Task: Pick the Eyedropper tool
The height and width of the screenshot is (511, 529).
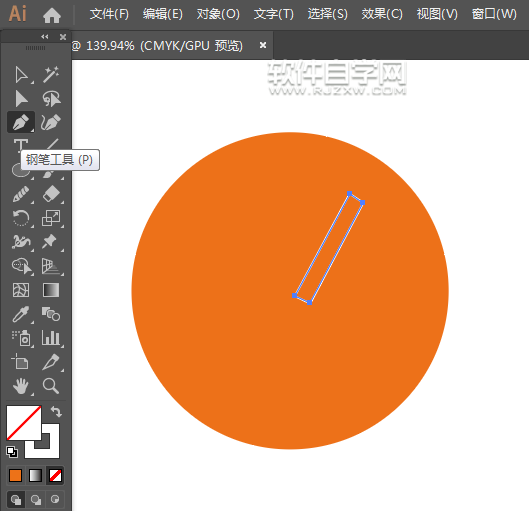Action: pos(21,314)
